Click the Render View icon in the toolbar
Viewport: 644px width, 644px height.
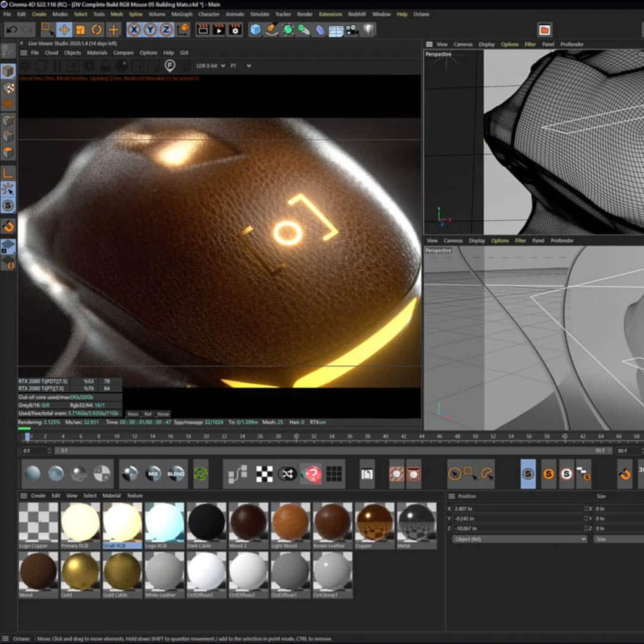204,29
